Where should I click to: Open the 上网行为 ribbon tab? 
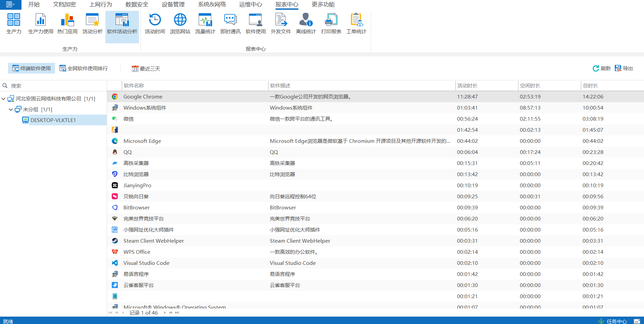click(101, 4)
